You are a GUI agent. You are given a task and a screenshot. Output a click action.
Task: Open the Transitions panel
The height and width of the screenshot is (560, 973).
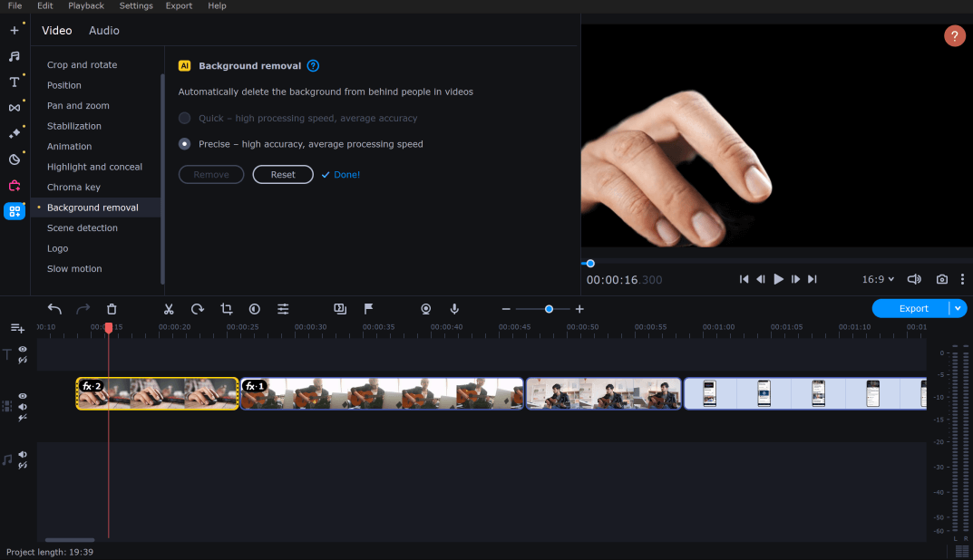coord(14,107)
